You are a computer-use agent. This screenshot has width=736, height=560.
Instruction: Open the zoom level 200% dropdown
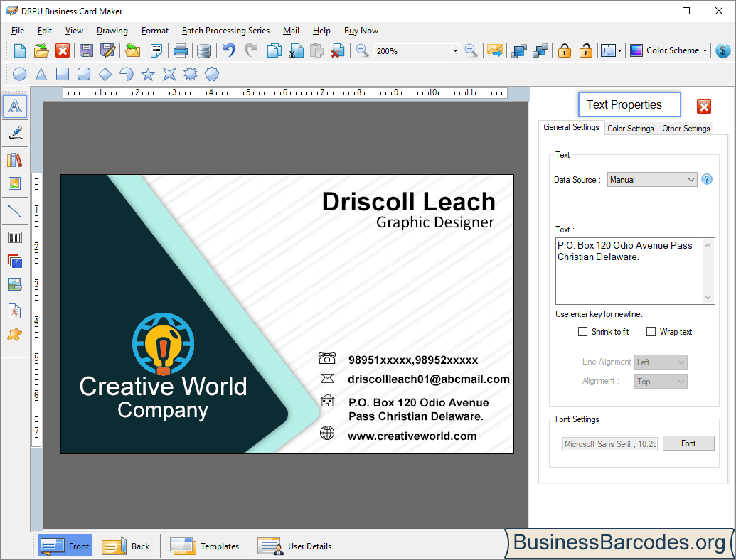[455, 50]
